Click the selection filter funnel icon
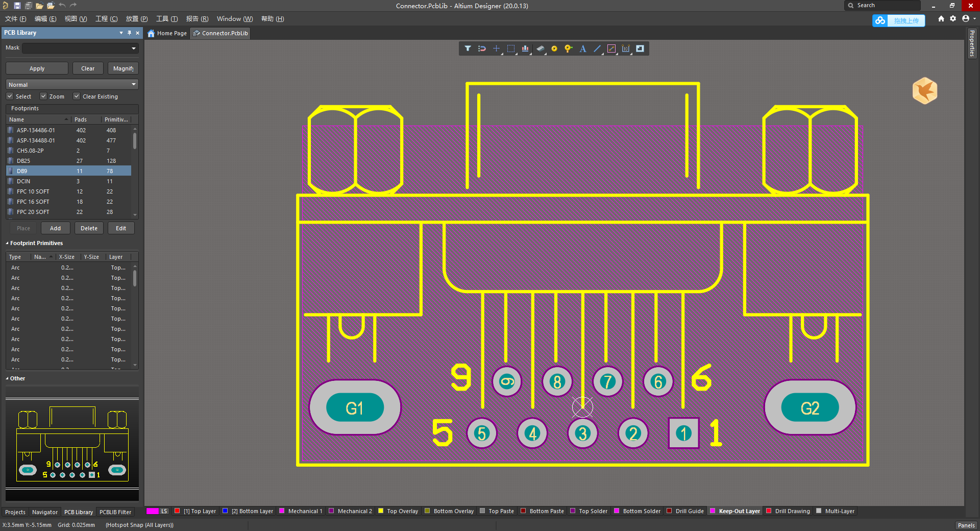 point(468,49)
